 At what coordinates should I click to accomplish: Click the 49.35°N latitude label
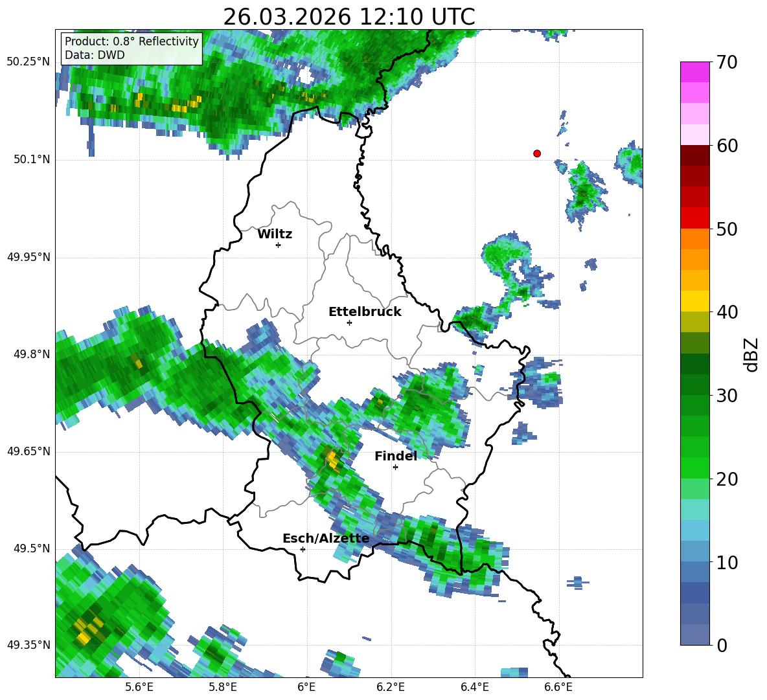coord(29,645)
